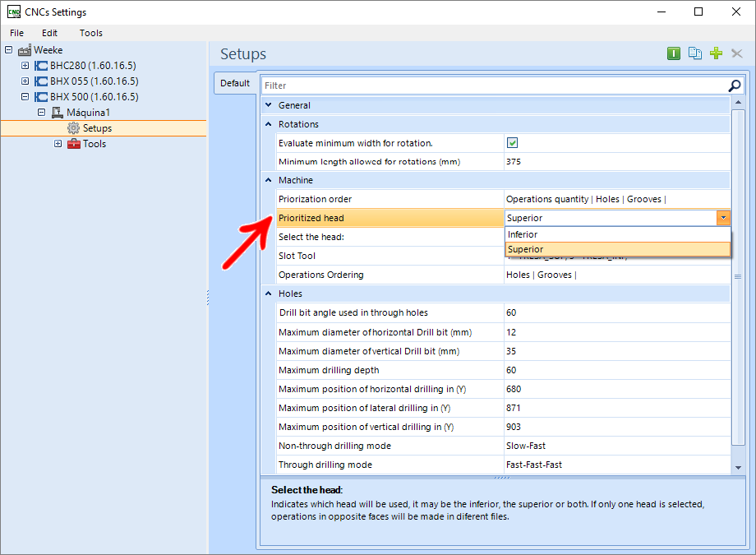Click the scrollbar up arrow
This screenshot has width=756, height=555.
click(x=738, y=102)
